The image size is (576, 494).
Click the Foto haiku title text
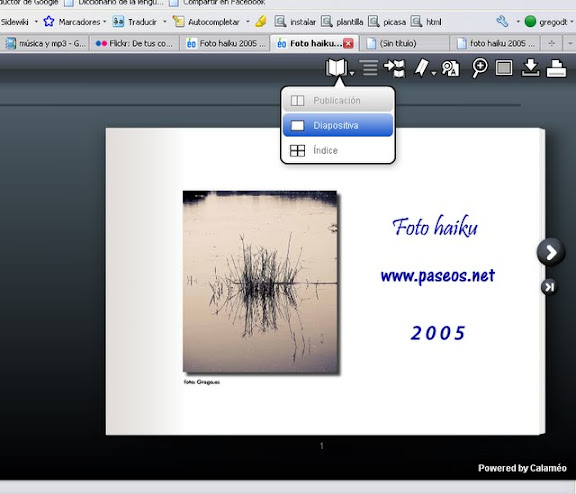coord(435,226)
